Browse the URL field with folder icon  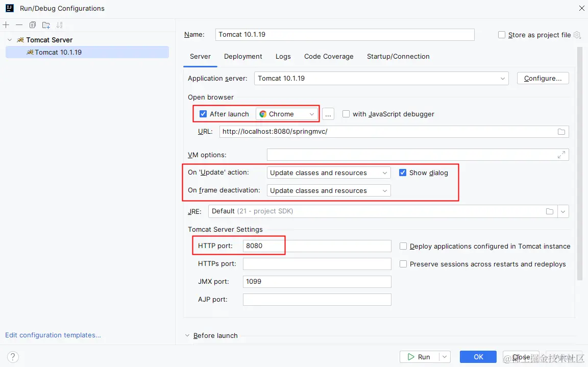pos(561,132)
